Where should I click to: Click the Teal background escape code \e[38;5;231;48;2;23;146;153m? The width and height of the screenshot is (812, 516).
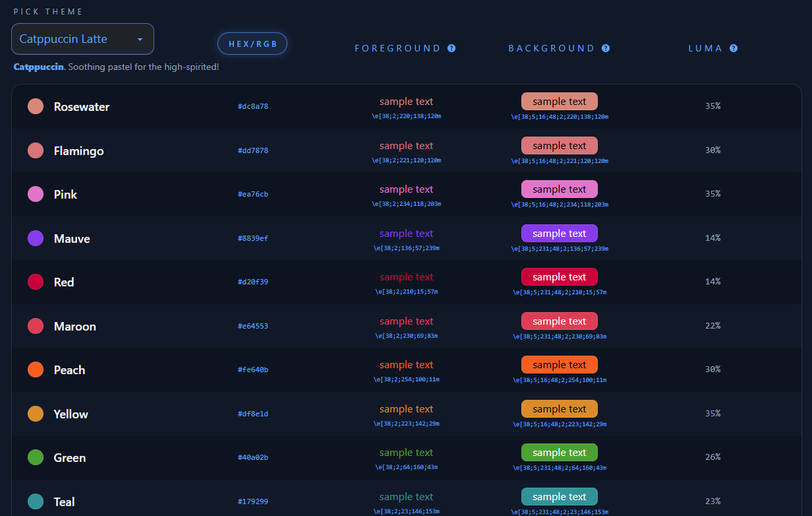click(560, 512)
